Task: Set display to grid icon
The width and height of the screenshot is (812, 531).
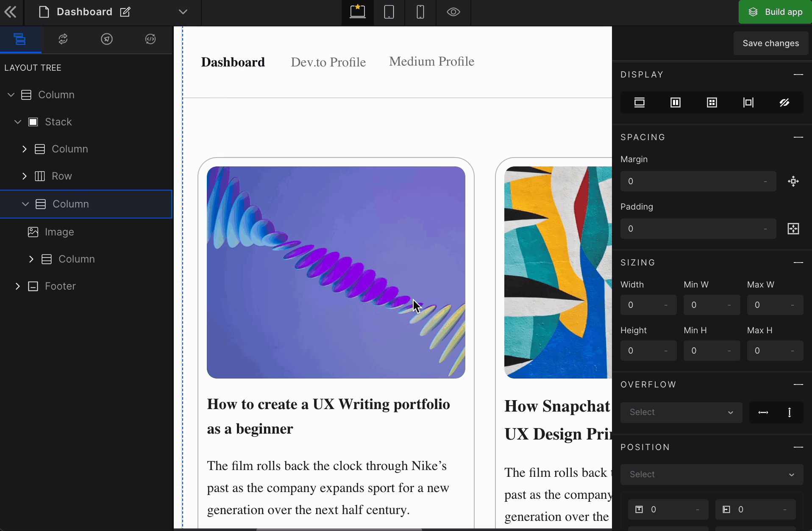Action: (712, 102)
